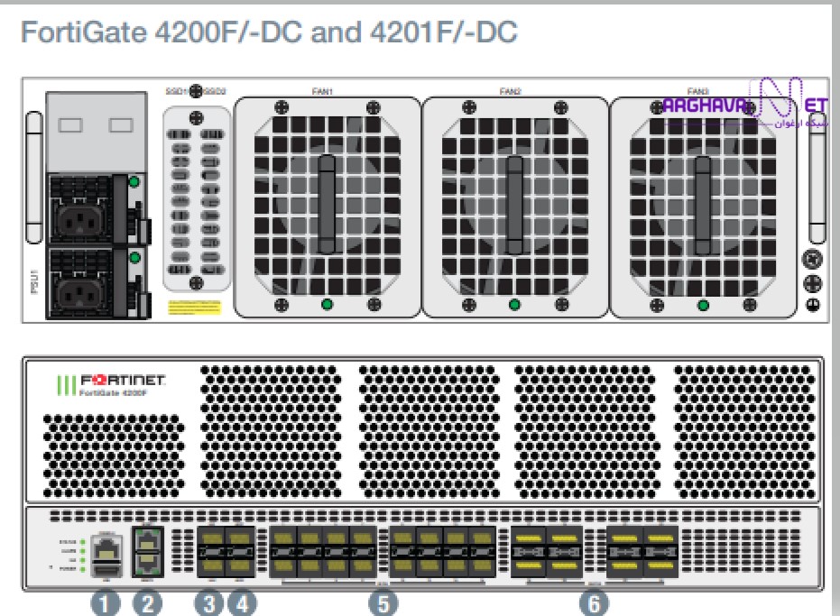Click the SSD drive bay cover

click(x=197, y=198)
